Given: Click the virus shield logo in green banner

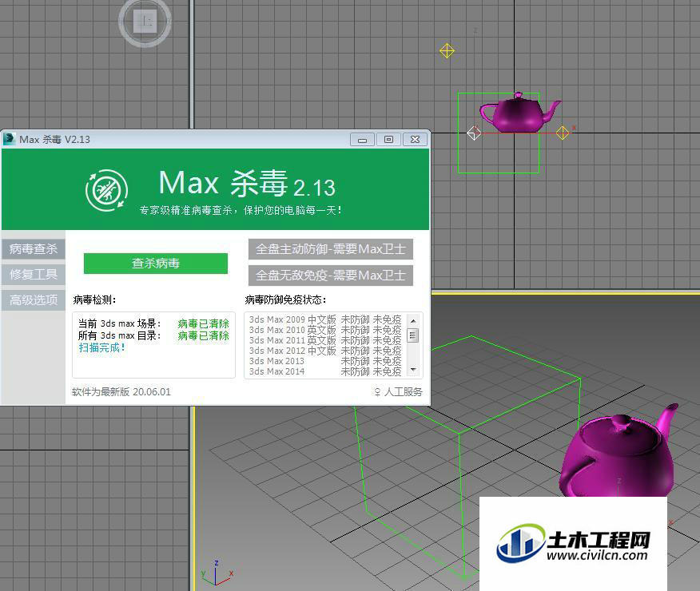Looking at the screenshot, I should [x=107, y=190].
